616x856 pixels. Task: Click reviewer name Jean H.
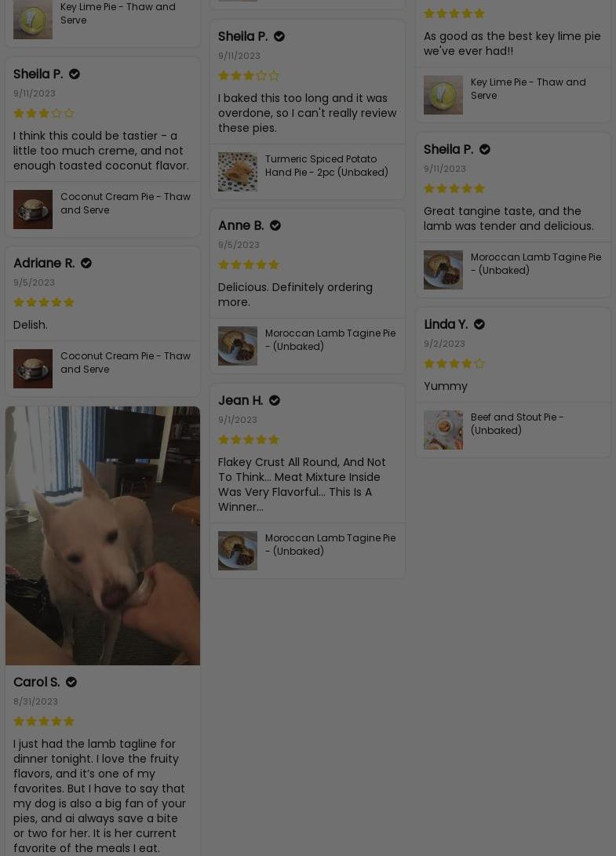point(240,401)
